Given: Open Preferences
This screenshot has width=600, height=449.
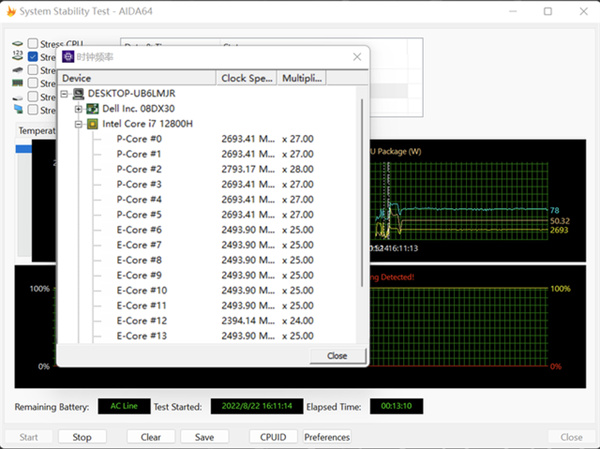Looking at the screenshot, I should click(327, 437).
